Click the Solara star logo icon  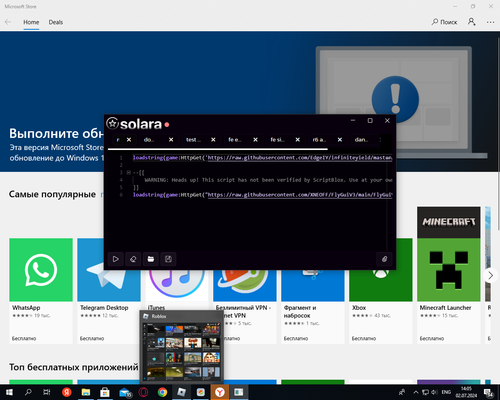click(112, 123)
